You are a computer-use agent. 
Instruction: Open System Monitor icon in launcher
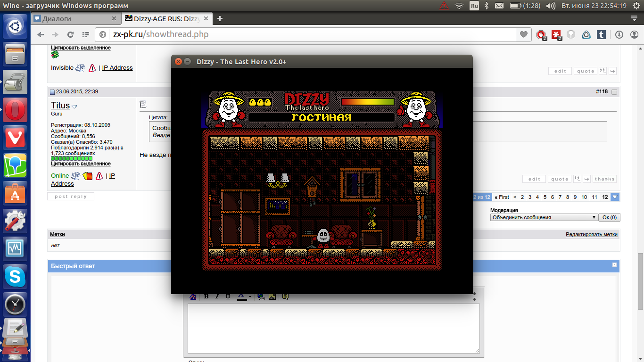15,248
